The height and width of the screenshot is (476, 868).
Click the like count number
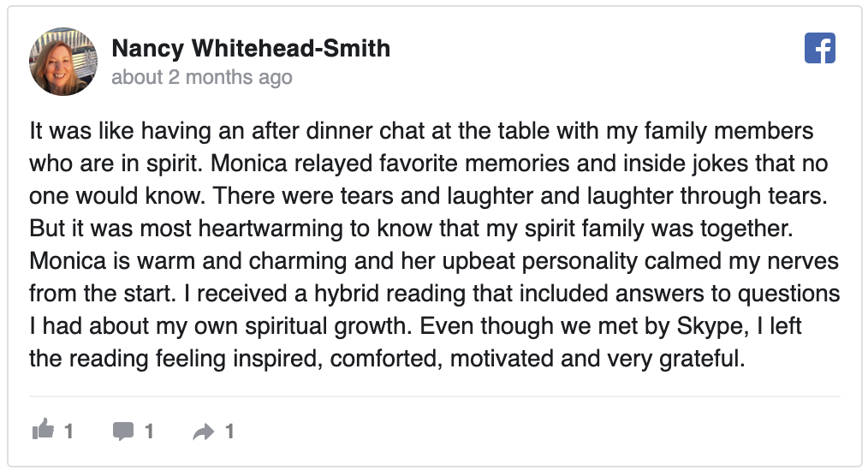(68, 431)
